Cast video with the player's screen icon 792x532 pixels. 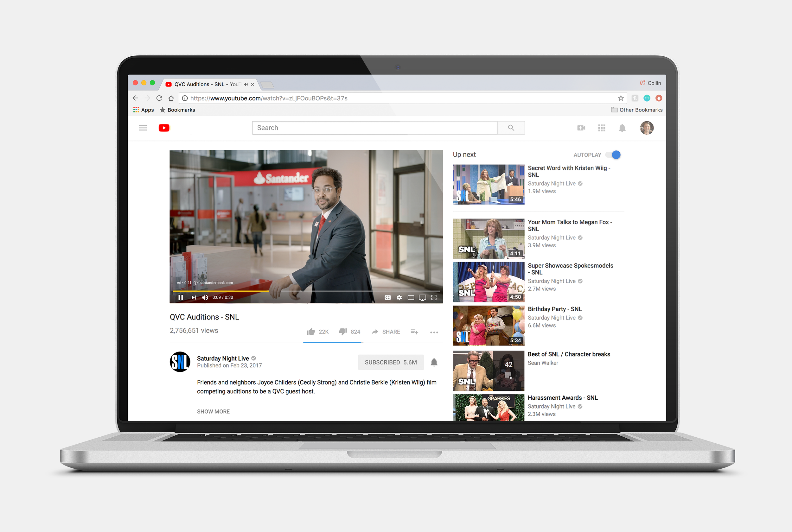click(x=423, y=298)
